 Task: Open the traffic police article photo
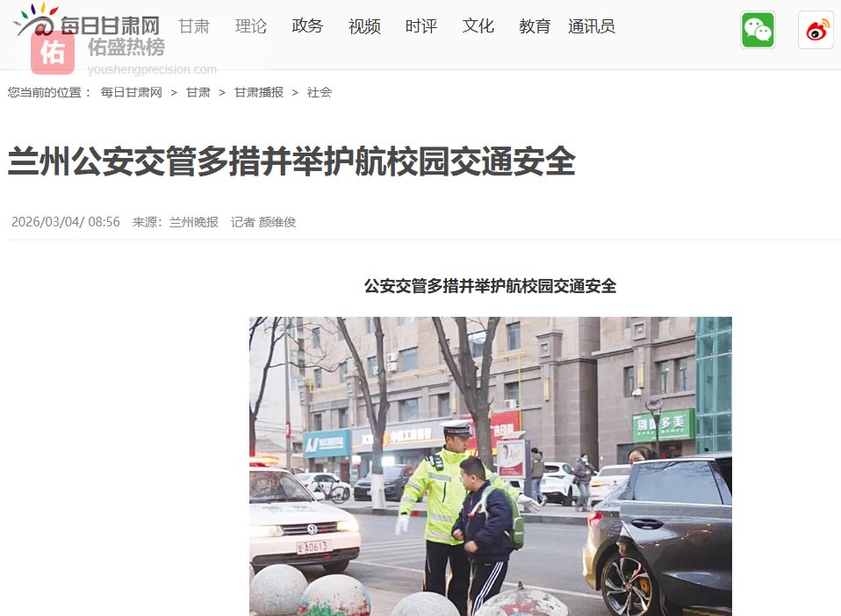(x=490, y=467)
